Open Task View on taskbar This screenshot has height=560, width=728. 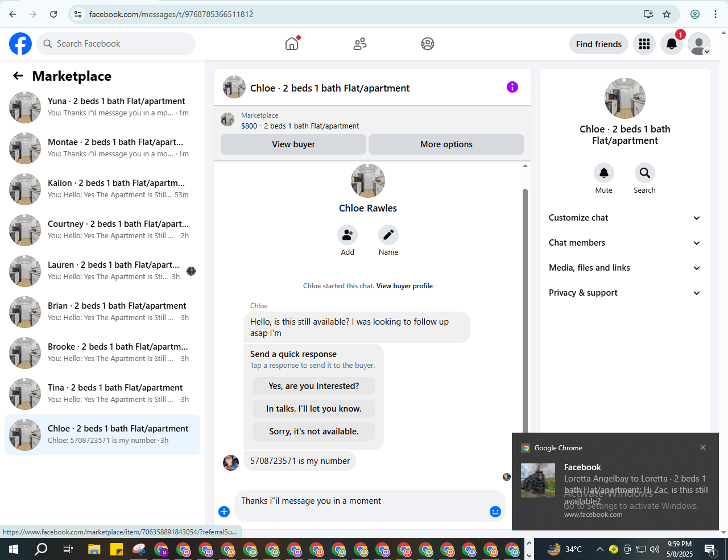(x=68, y=549)
